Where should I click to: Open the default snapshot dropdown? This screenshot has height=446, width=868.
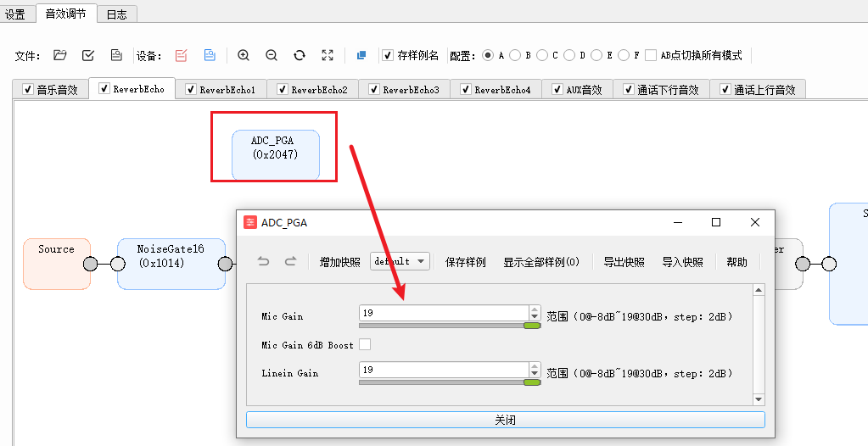(400, 261)
